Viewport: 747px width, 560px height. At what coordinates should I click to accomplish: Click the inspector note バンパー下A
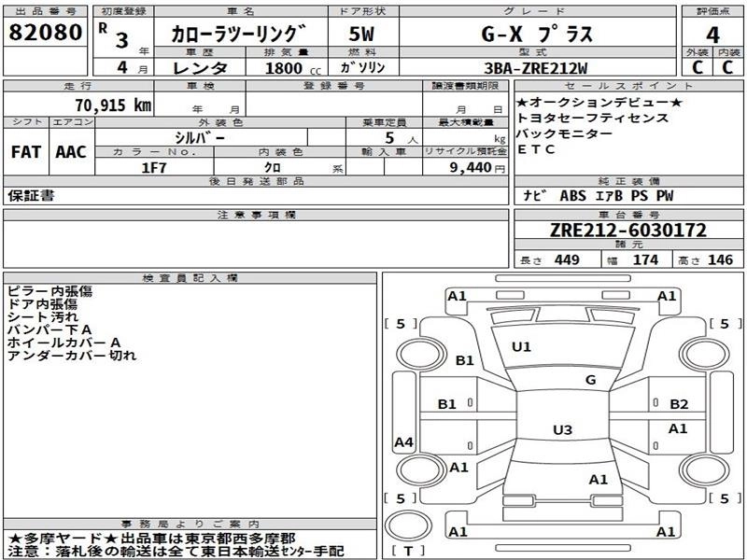coord(49,329)
